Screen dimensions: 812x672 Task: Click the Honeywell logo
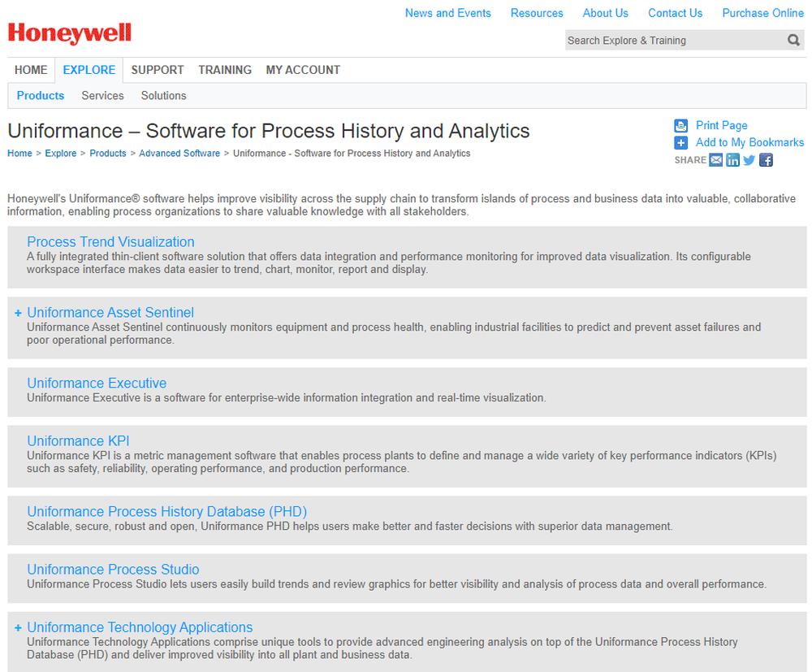[69, 33]
